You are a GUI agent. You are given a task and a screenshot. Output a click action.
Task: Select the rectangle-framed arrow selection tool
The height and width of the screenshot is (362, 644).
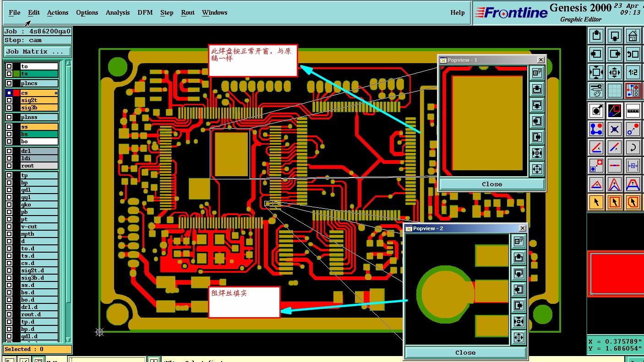click(614, 201)
